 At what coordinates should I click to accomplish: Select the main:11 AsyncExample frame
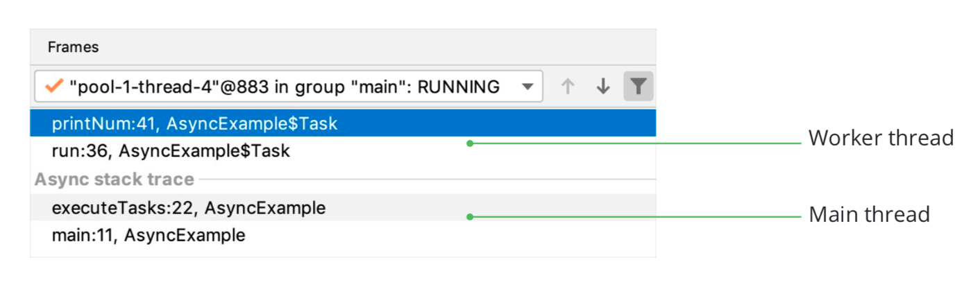click(x=149, y=235)
